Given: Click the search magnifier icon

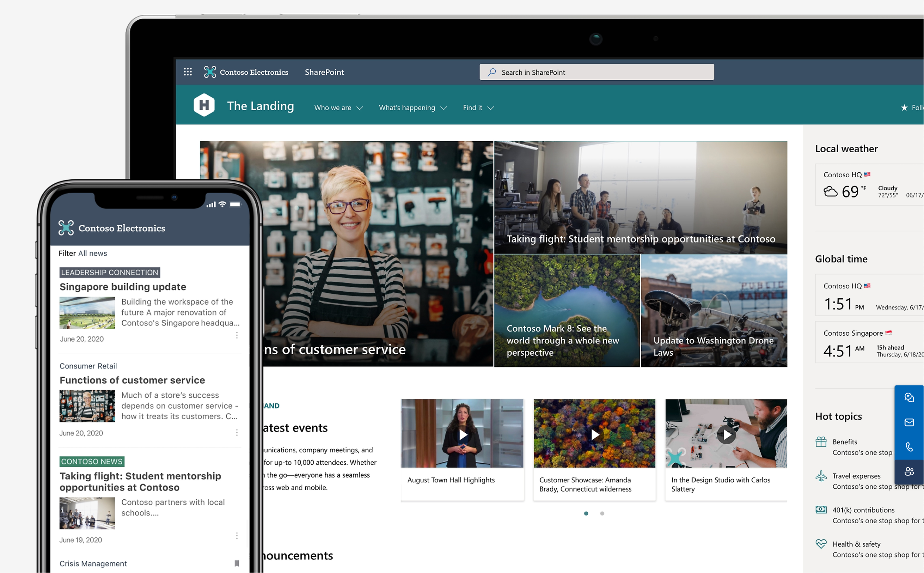Looking at the screenshot, I should point(492,72).
